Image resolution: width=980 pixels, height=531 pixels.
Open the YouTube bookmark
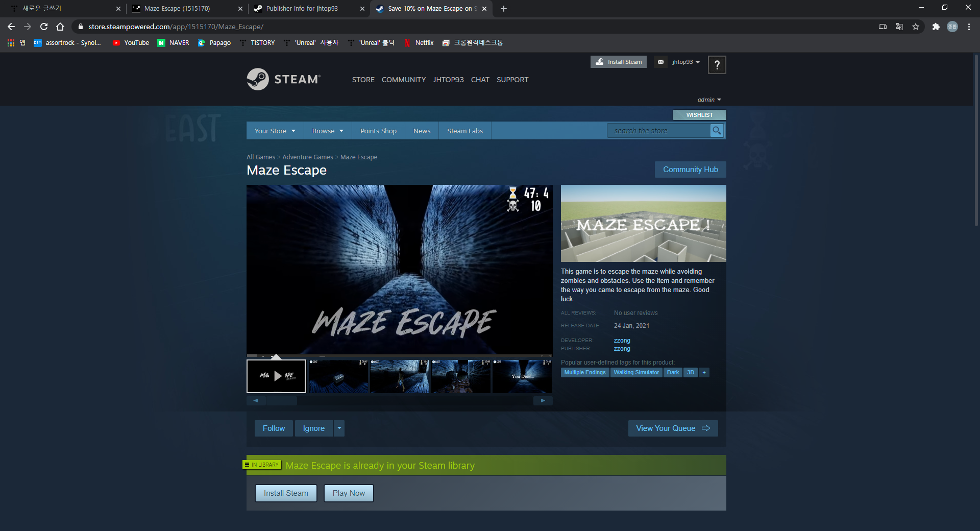tap(131, 43)
